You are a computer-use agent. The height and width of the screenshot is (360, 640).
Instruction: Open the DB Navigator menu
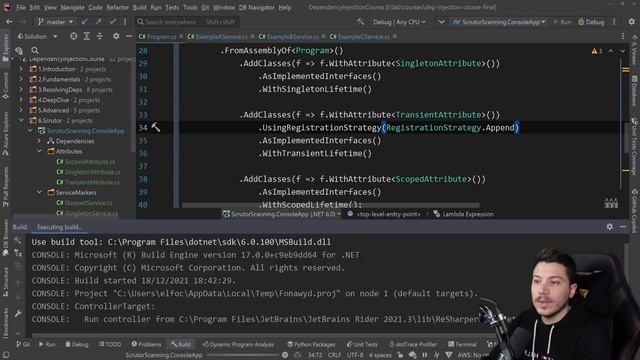coord(256,7)
